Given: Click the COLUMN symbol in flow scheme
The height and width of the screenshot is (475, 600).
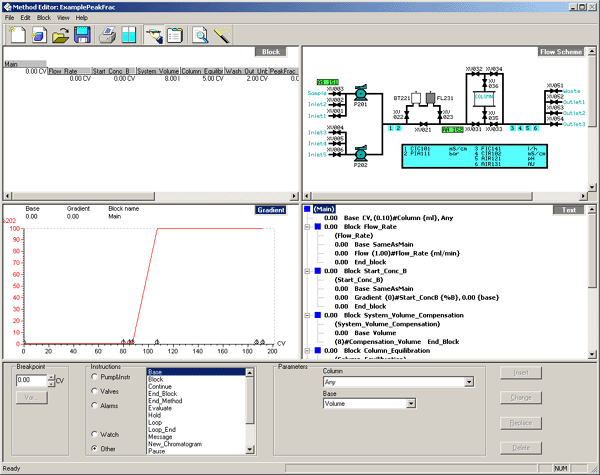Looking at the screenshot, I should point(484,97).
